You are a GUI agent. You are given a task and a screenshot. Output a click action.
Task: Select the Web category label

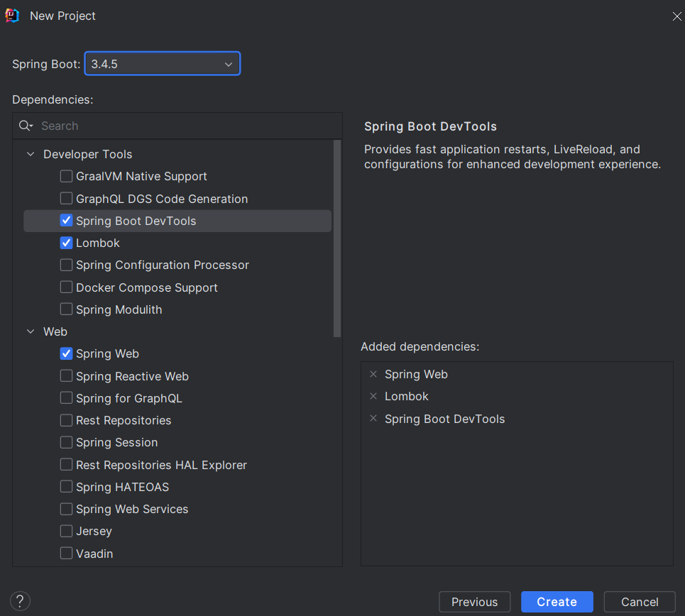[55, 331]
